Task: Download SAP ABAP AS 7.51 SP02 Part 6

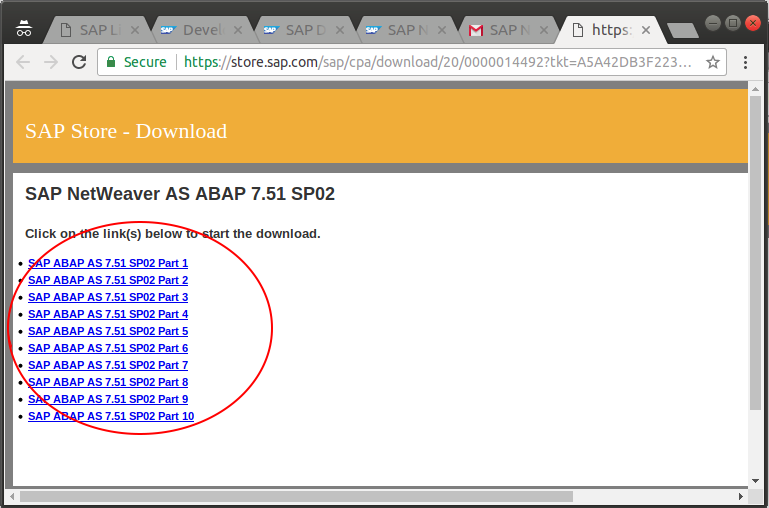Action: pyautogui.click(x=108, y=348)
